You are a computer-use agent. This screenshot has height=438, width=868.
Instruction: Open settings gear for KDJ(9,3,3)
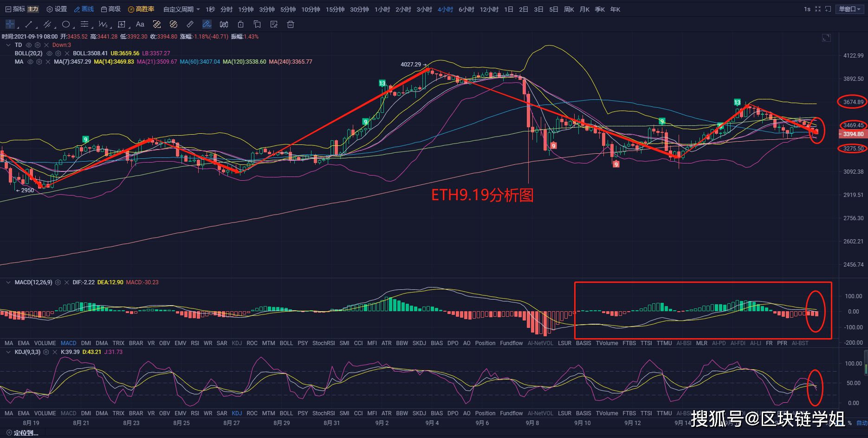pyautogui.click(x=46, y=352)
